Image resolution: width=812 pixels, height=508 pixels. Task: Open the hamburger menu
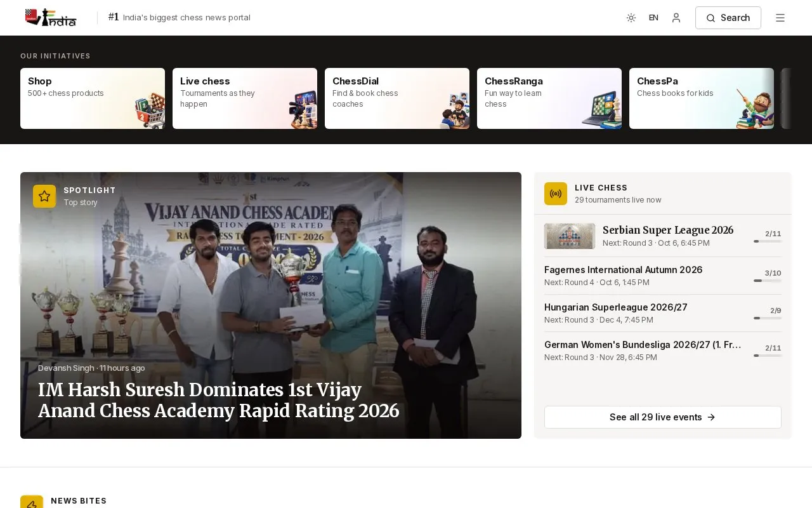[780, 18]
